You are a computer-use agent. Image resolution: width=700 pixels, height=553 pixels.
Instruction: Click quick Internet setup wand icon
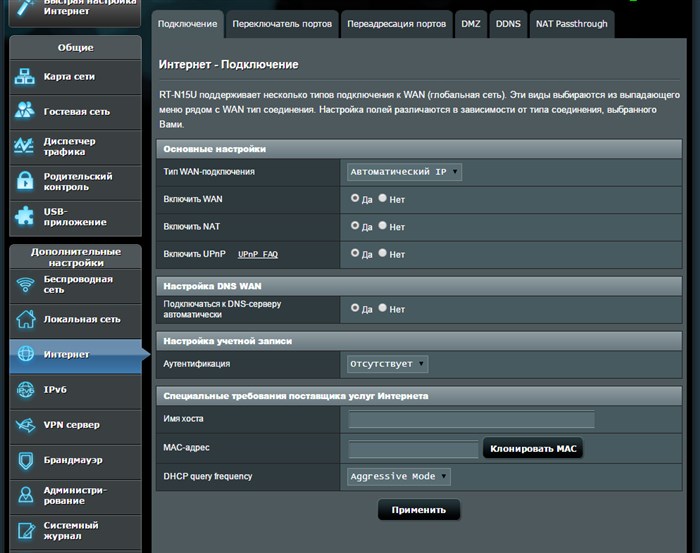point(25,7)
